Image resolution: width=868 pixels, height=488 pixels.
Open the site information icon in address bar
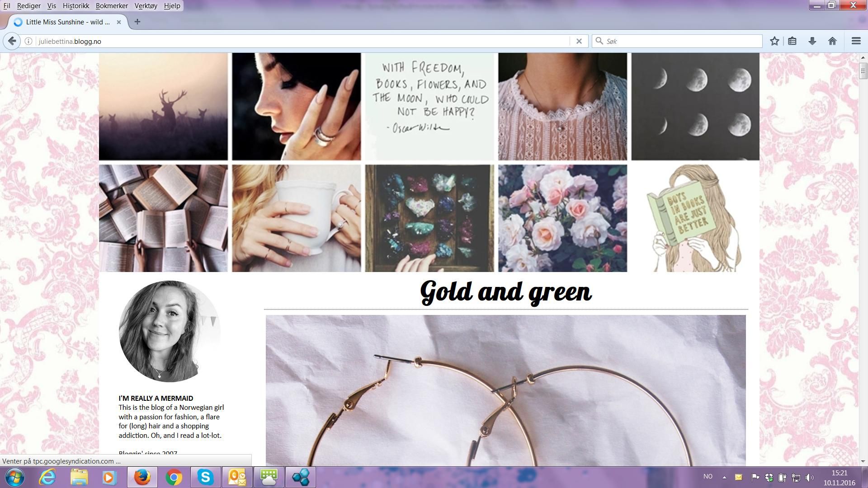click(28, 41)
